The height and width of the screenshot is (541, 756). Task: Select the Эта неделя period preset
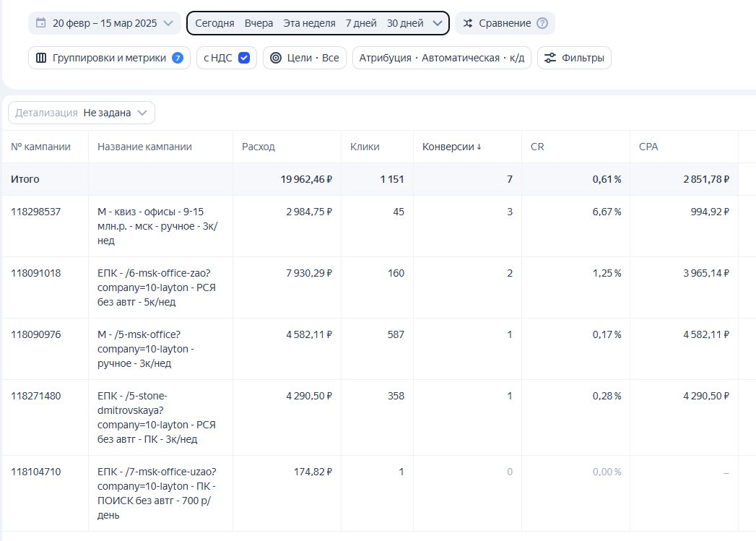tap(309, 23)
